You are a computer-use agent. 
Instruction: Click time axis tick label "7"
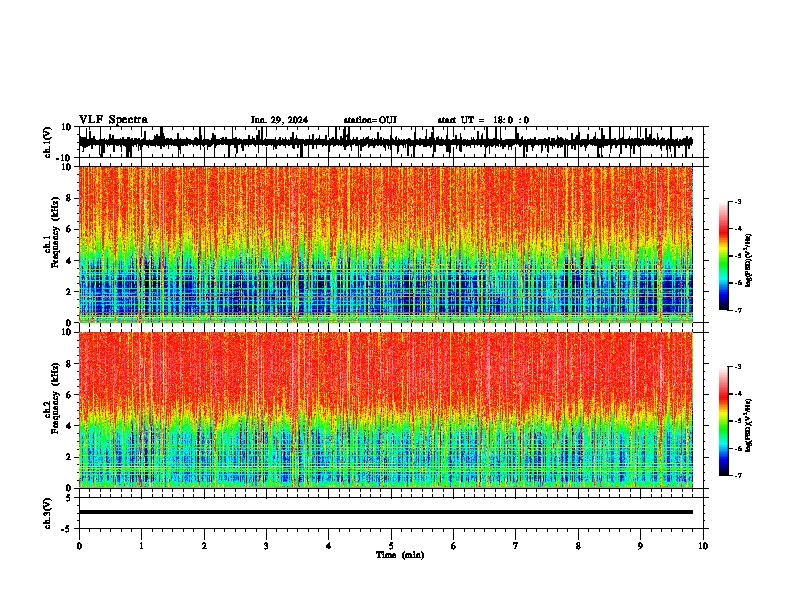pyautogui.click(x=516, y=546)
